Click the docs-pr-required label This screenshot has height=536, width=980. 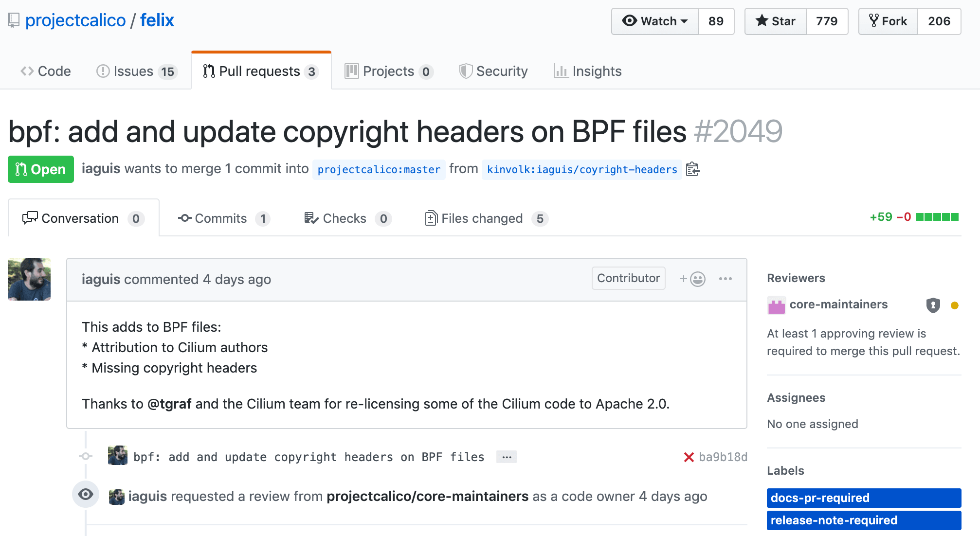[x=864, y=498]
